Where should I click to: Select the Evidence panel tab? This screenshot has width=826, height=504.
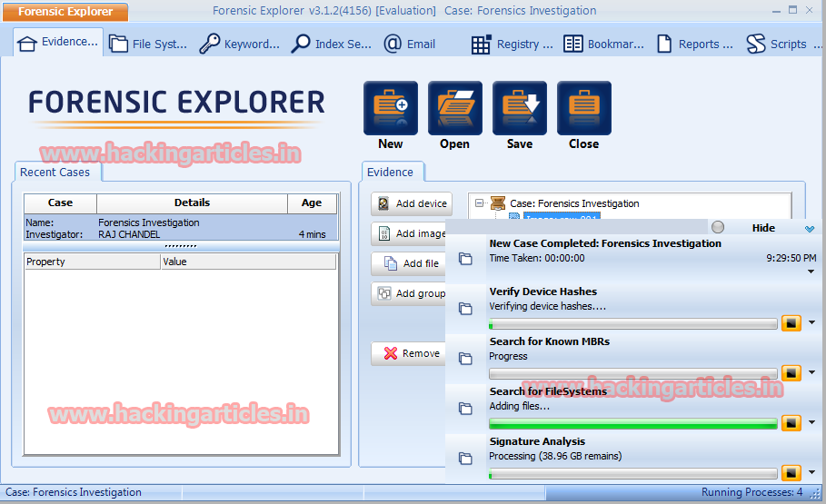pyautogui.click(x=391, y=173)
